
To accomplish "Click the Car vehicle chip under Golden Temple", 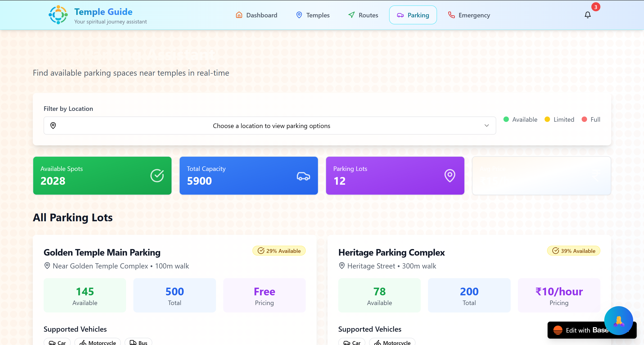I will (57, 342).
